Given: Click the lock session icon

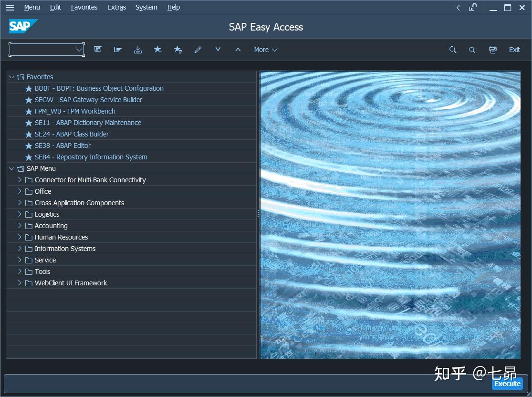Looking at the screenshot, I should click(x=473, y=8).
